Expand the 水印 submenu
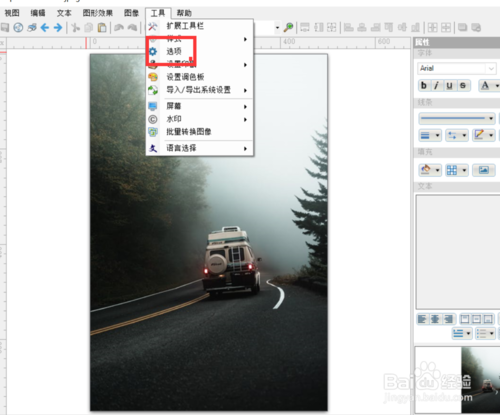 (199, 119)
